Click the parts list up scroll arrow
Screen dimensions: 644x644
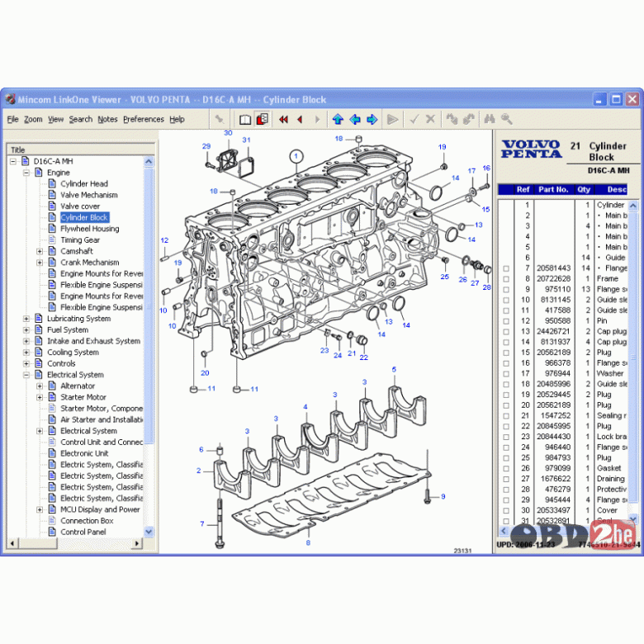633,205
